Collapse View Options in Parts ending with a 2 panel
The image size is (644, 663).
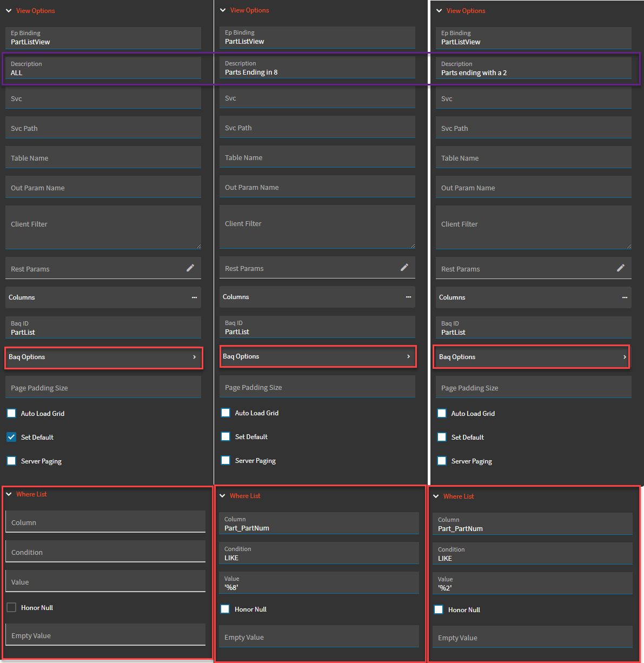coord(439,10)
